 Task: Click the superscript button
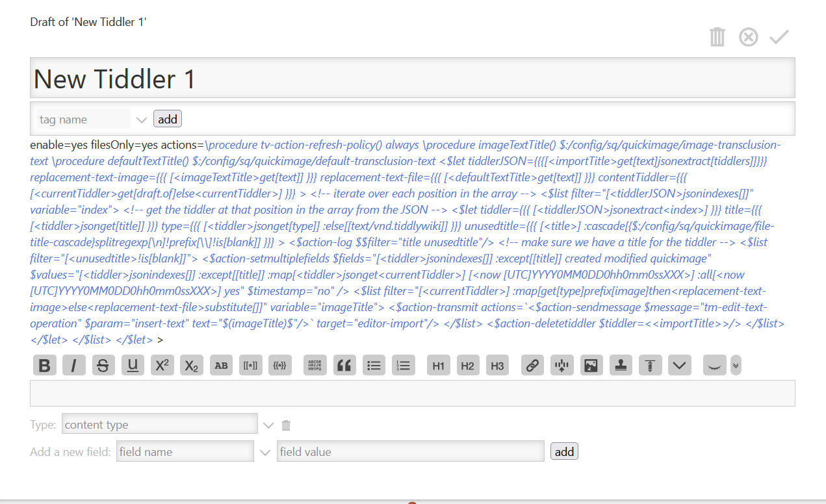(x=162, y=366)
